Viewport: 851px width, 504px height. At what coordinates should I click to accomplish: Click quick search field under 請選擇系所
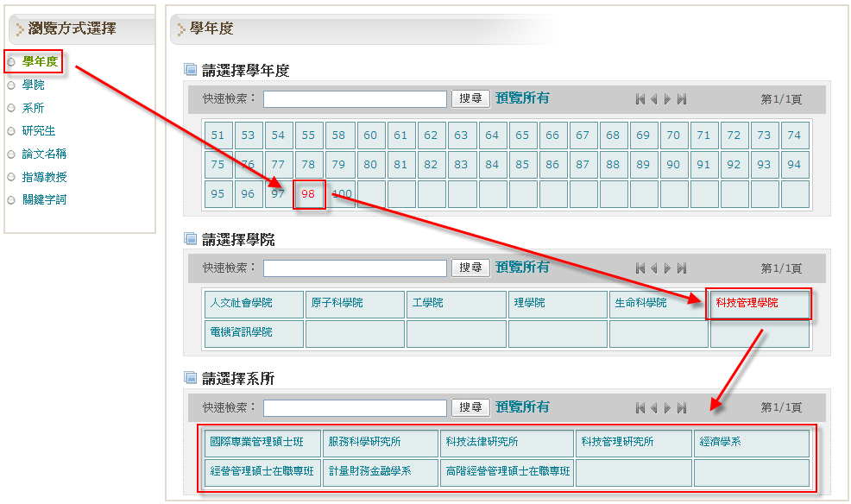355,407
